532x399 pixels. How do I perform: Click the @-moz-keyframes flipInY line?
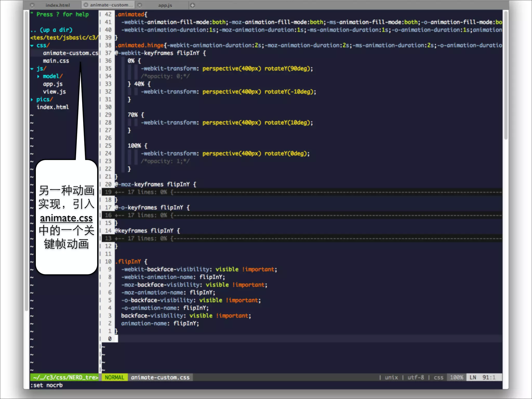pyautogui.click(x=156, y=184)
